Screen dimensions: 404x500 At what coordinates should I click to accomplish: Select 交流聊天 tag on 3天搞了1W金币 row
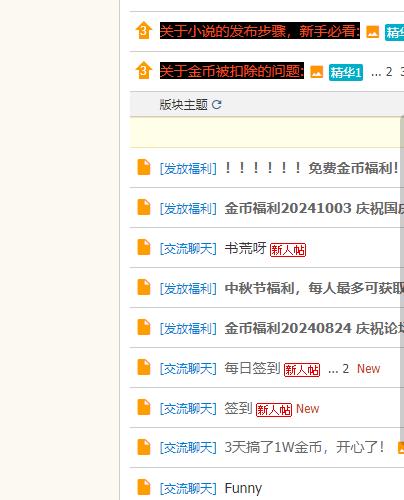tap(188, 448)
